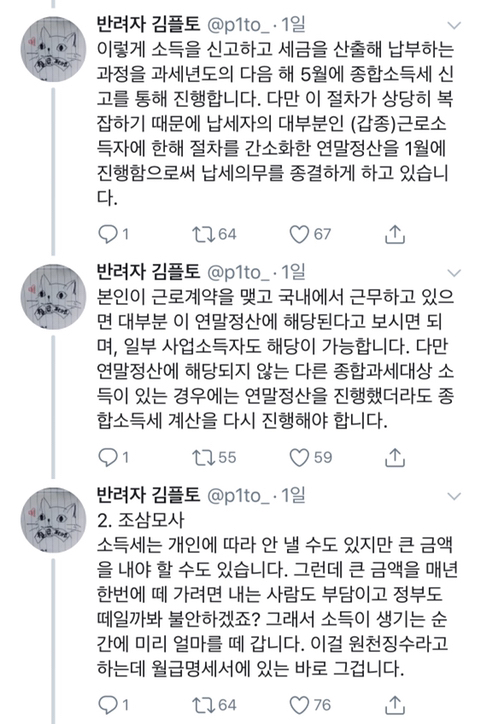The image size is (480, 724).
Task: Open the 1일 timestamp on the second tweet
Action: click(x=293, y=272)
